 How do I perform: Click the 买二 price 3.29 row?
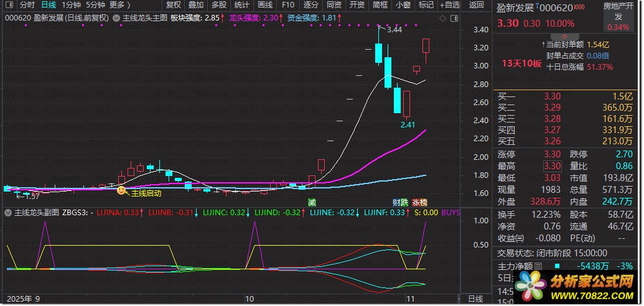click(x=565, y=108)
